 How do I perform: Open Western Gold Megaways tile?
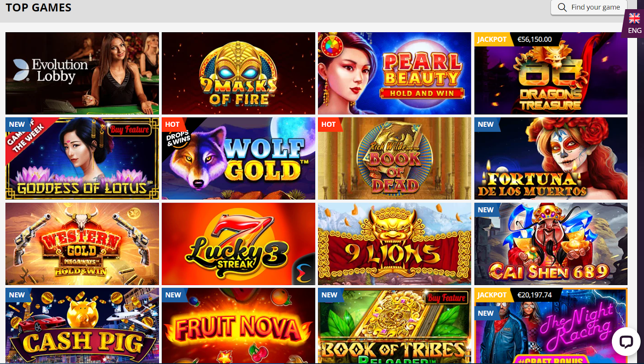point(82,244)
